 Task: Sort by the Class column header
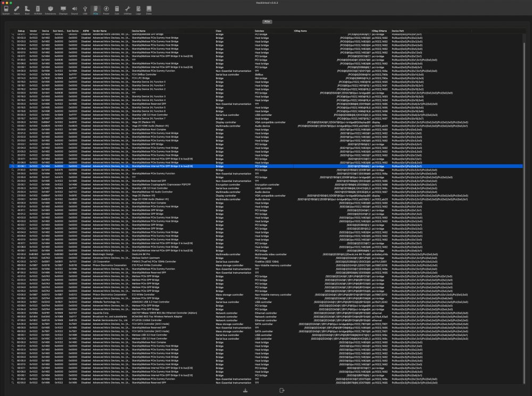point(235,31)
